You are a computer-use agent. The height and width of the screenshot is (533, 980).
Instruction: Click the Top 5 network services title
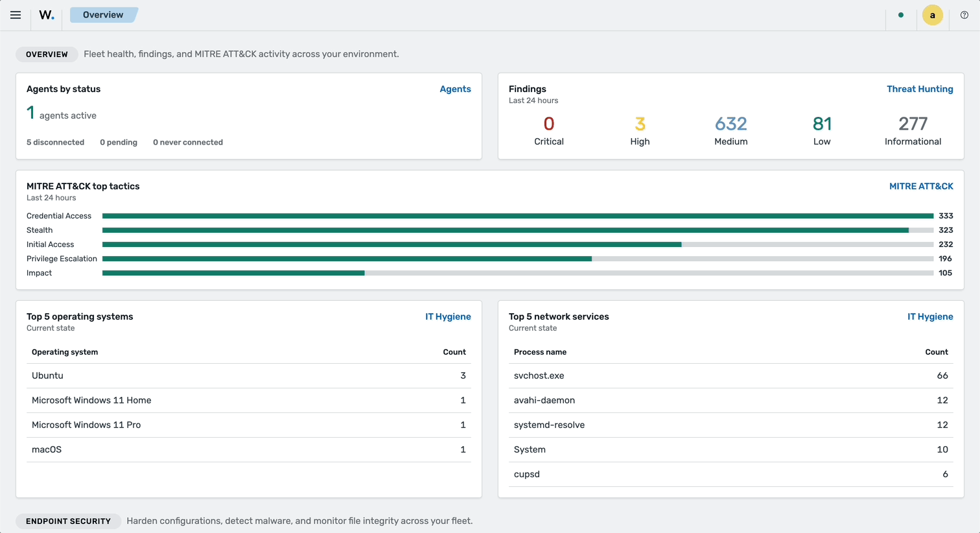point(559,316)
